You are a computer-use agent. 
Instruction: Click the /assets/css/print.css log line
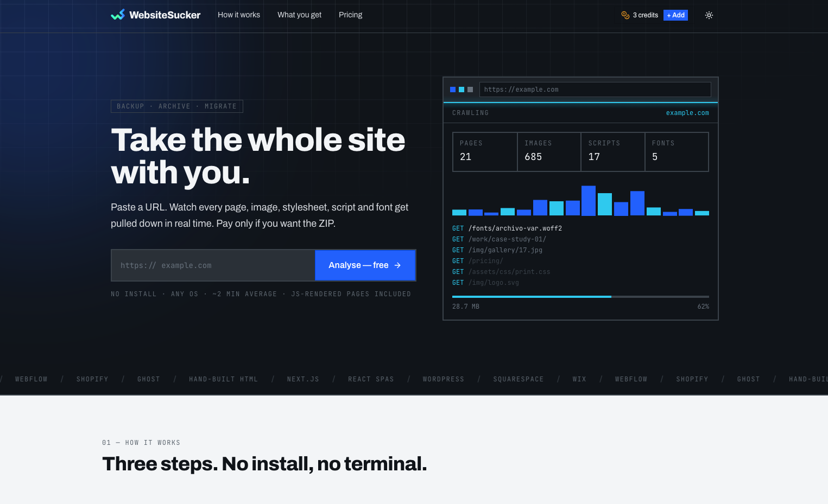(x=501, y=272)
